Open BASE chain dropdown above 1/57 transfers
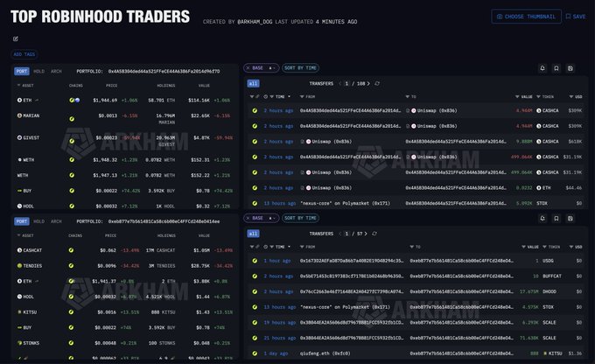The image size is (595, 364). click(271, 218)
